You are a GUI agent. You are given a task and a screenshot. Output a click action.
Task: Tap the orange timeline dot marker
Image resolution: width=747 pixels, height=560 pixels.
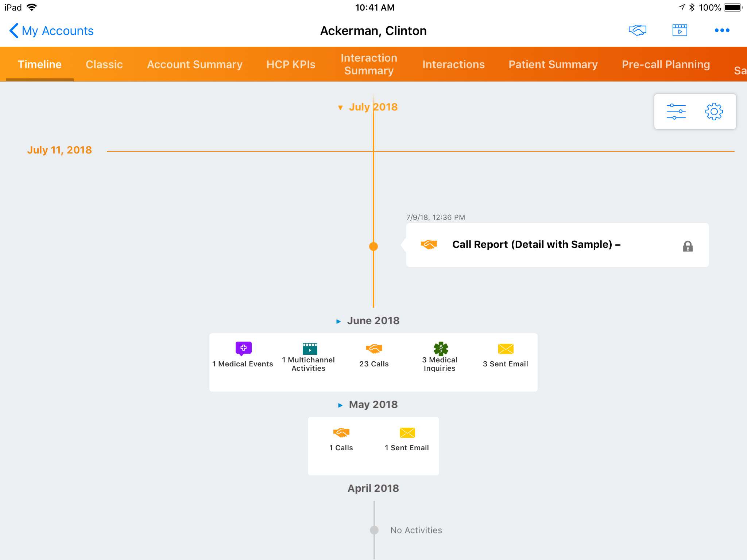pyautogui.click(x=373, y=246)
